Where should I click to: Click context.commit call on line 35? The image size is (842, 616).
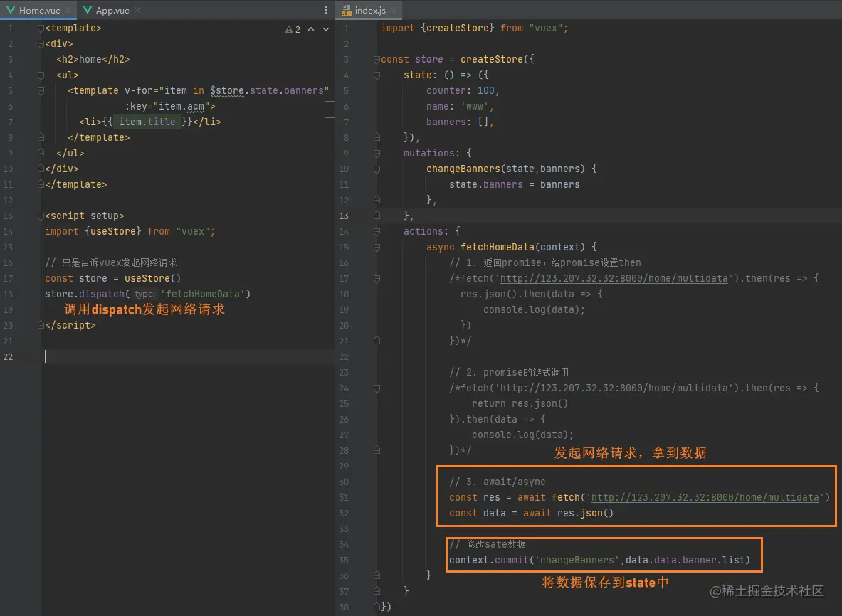tap(599, 561)
